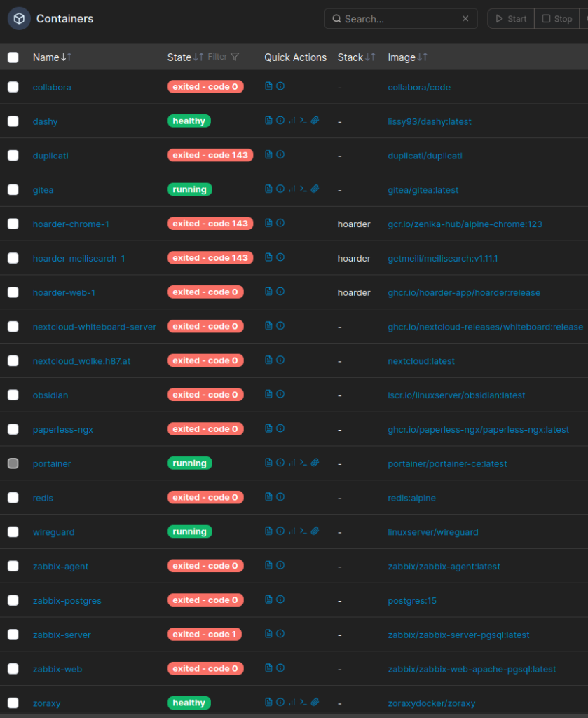
Task: Select the wireguard container checkbox
Action: point(13,532)
